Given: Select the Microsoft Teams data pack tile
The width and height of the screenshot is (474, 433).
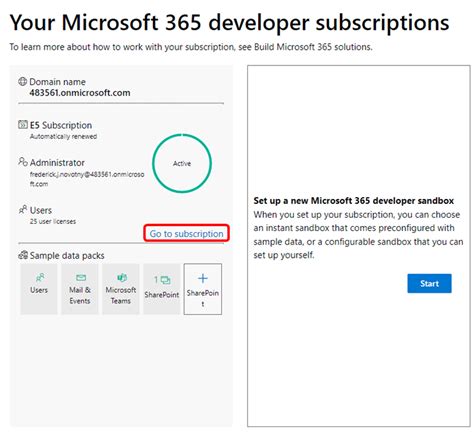Looking at the screenshot, I should (x=121, y=289).
